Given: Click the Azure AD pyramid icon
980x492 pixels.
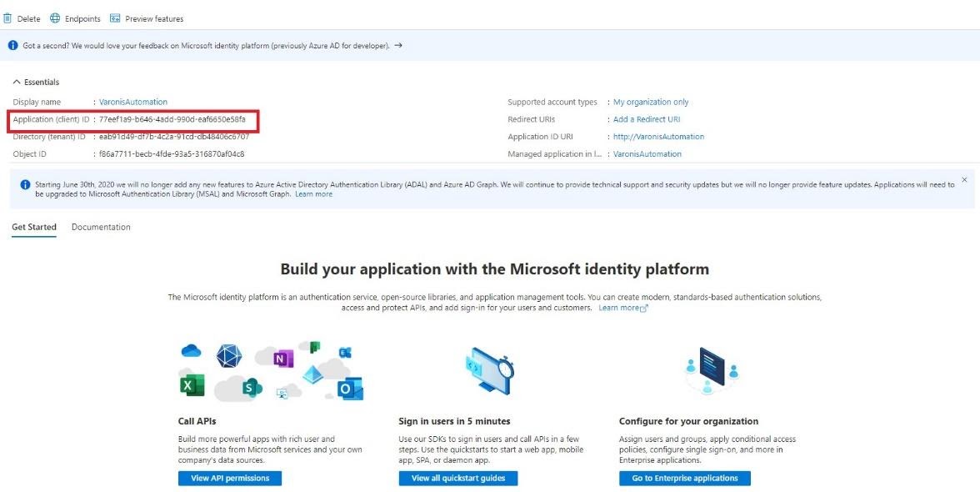Looking at the screenshot, I should point(313,374).
